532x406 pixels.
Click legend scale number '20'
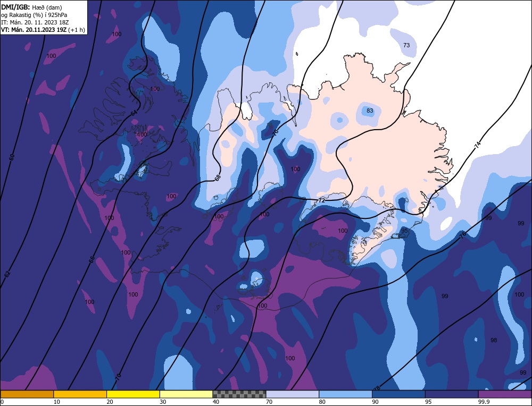point(110,402)
